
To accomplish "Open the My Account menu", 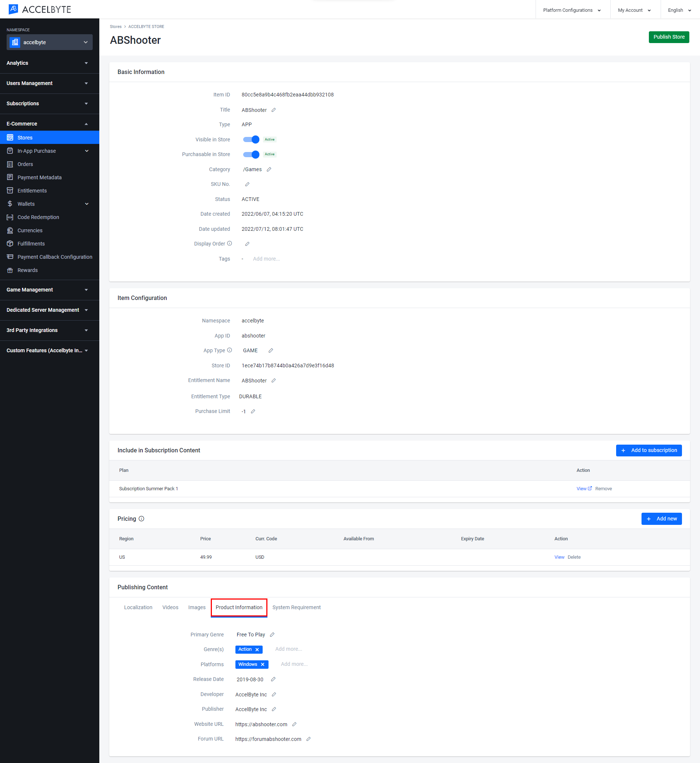I will coord(635,10).
